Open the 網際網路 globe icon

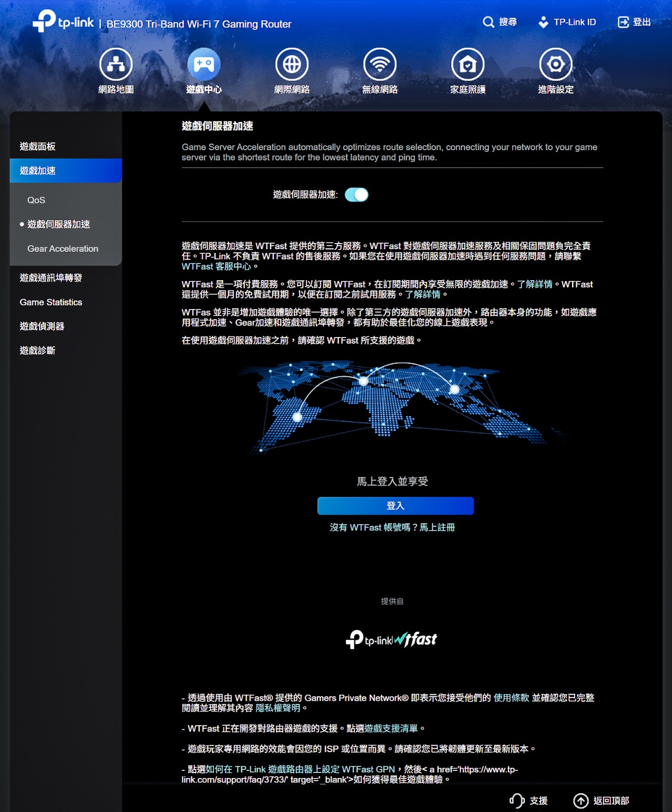click(292, 64)
